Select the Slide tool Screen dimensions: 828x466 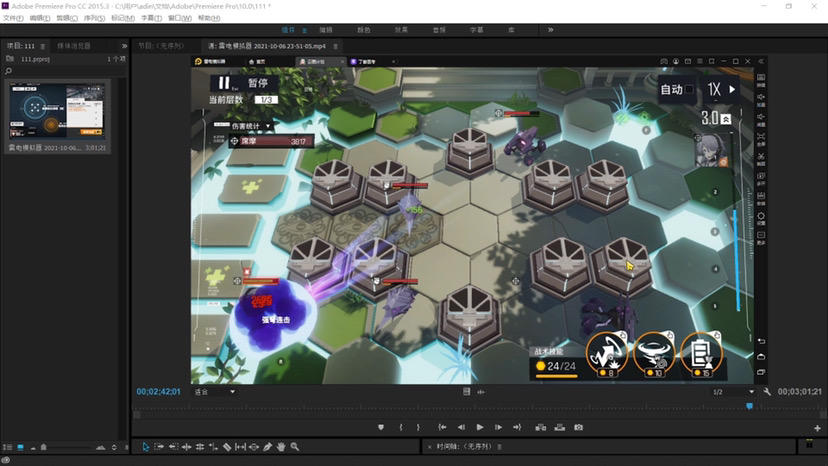coord(254,447)
